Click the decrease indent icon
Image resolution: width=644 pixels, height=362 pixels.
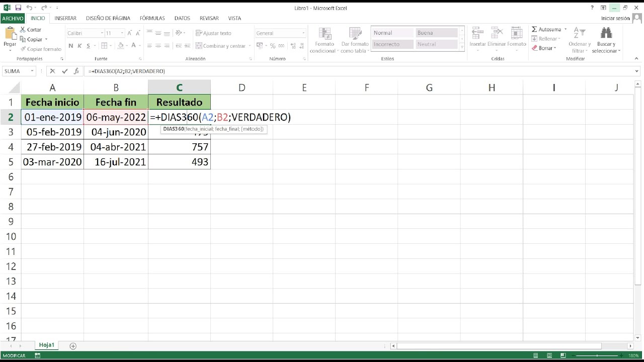(178, 46)
